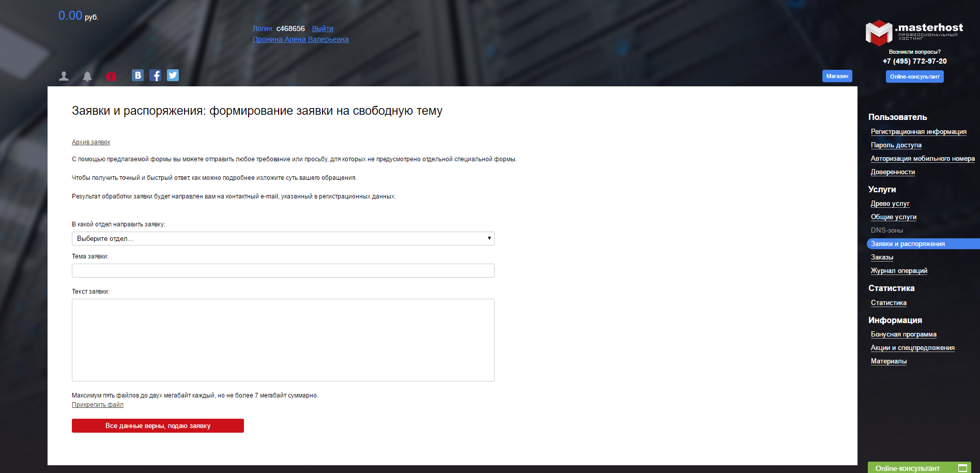Click the 'В какой отдел направить заявку:' label
Image resolution: width=980 pixels, height=473 pixels.
click(x=118, y=224)
